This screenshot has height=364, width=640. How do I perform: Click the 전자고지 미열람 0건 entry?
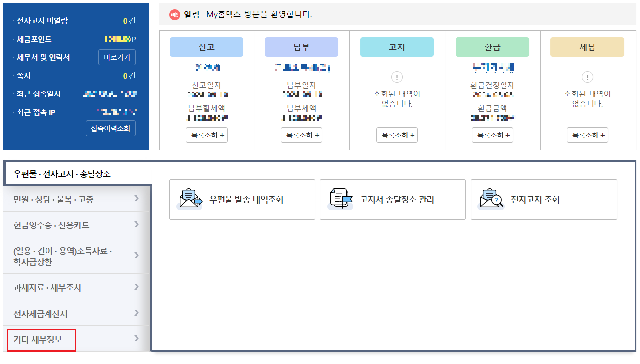[x=74, y=21]
